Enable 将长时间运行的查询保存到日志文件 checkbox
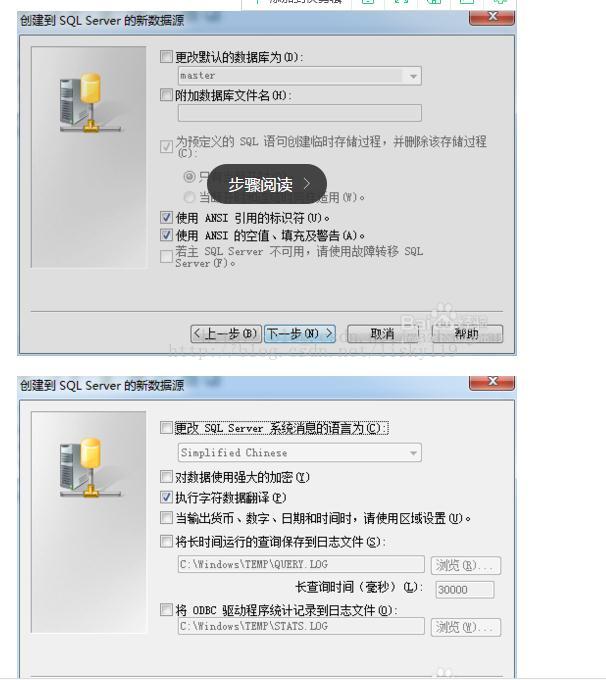 (166, 541)
